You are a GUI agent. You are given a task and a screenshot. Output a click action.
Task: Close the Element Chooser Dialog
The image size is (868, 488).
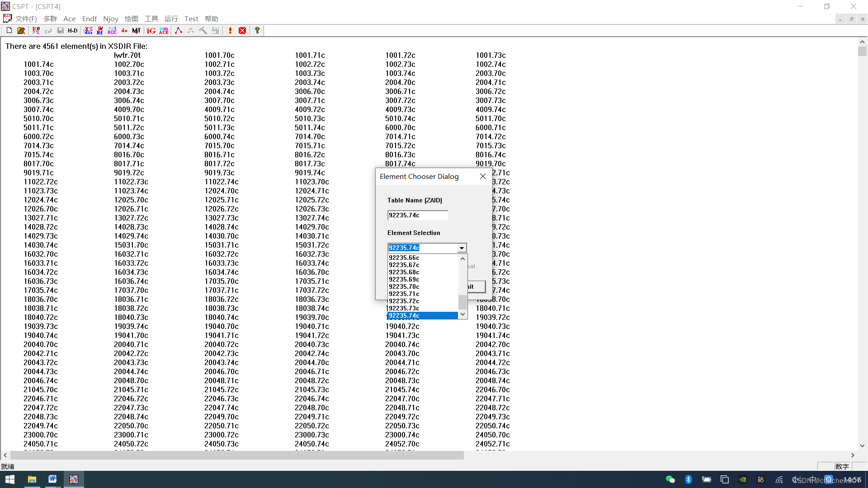click(x=483, y=176)
